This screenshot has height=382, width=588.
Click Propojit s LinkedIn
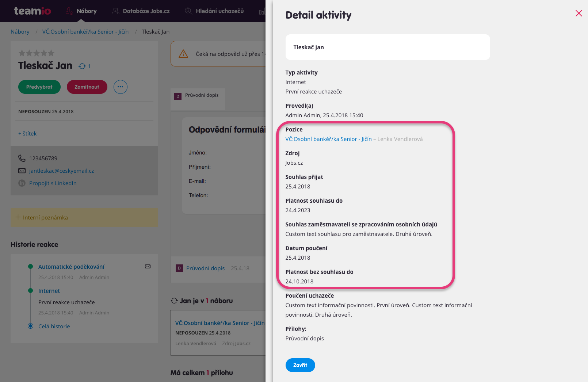click(x=53, y=183)
